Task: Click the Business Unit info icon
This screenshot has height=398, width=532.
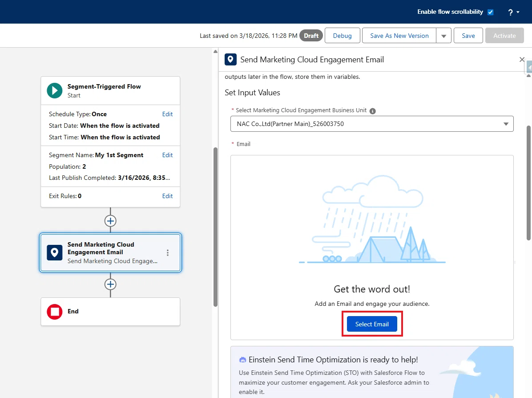Action: tap(372, 111)
